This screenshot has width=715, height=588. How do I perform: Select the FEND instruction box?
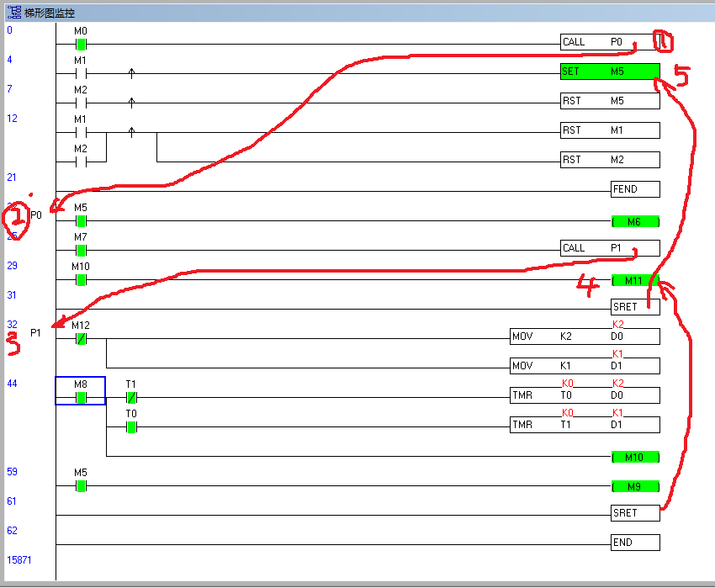(x=635, y=189)
